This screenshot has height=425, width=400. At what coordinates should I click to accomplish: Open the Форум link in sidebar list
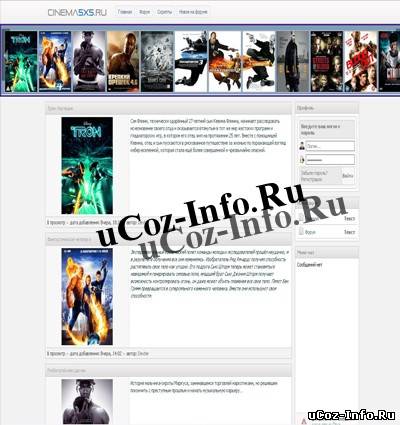[x=310, y=232]
